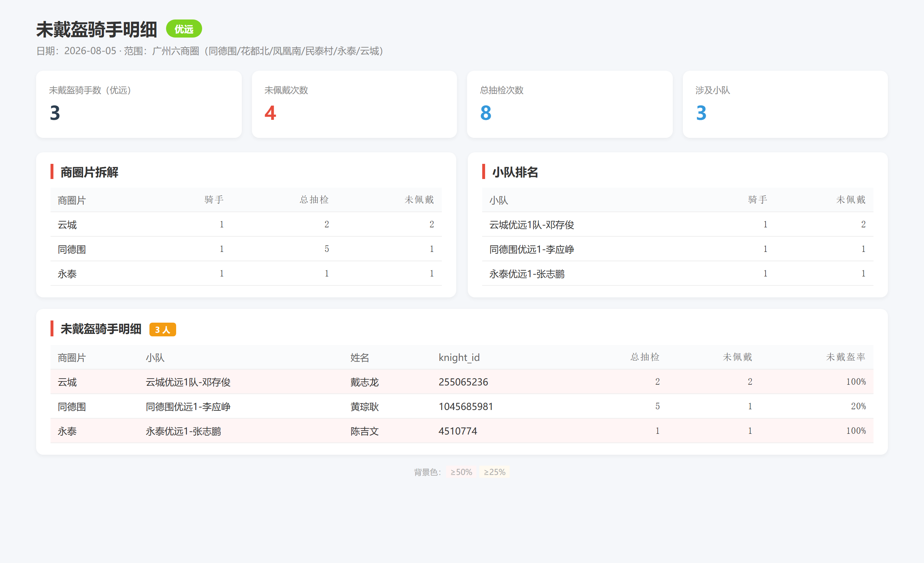Click the 未佩戴次数 summary card
The image size is (924, 563).
coord(354,104)
